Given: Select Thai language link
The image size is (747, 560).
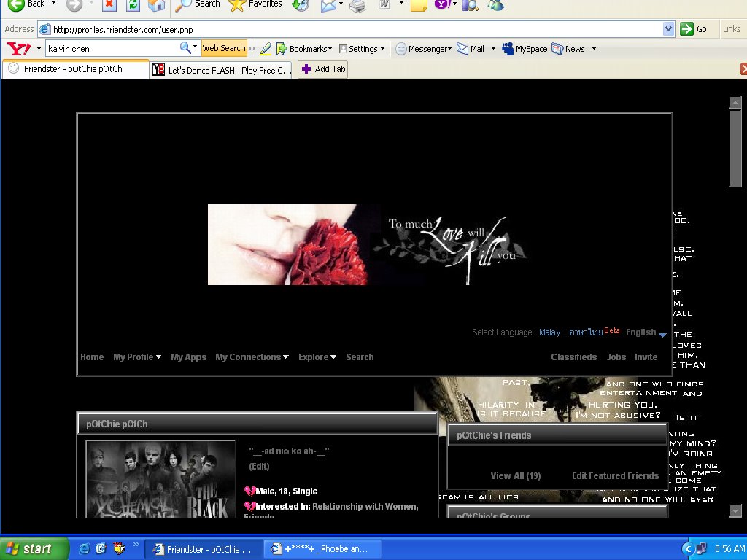Looking at the screenshot, I should pos(586,332).
